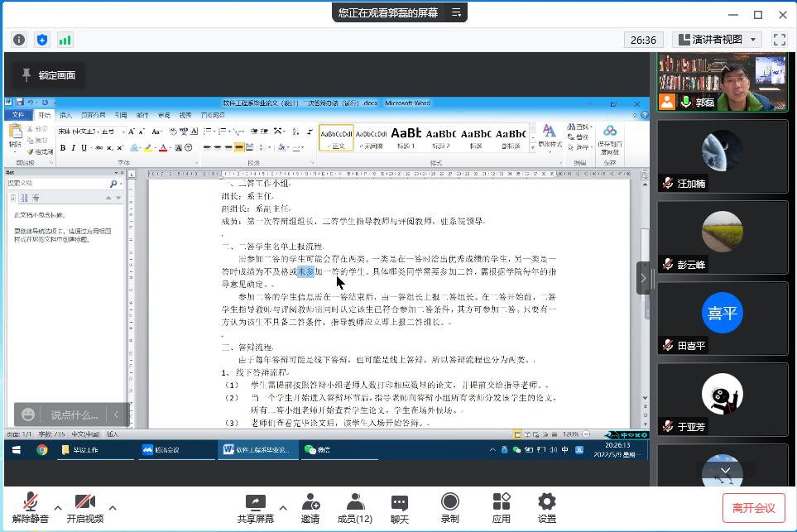Start 录制 recording
Viewport: 797px width, 532px height.
coord(450,508)
